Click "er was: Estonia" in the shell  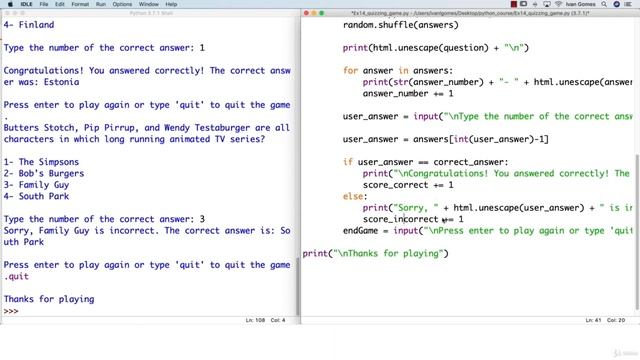click(41, 82)
